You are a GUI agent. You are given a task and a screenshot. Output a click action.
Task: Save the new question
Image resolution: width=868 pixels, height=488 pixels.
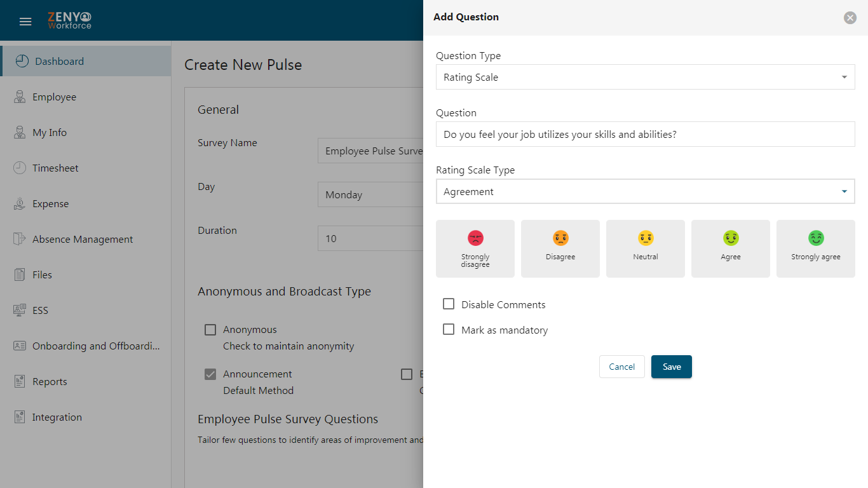coord(672,367)
